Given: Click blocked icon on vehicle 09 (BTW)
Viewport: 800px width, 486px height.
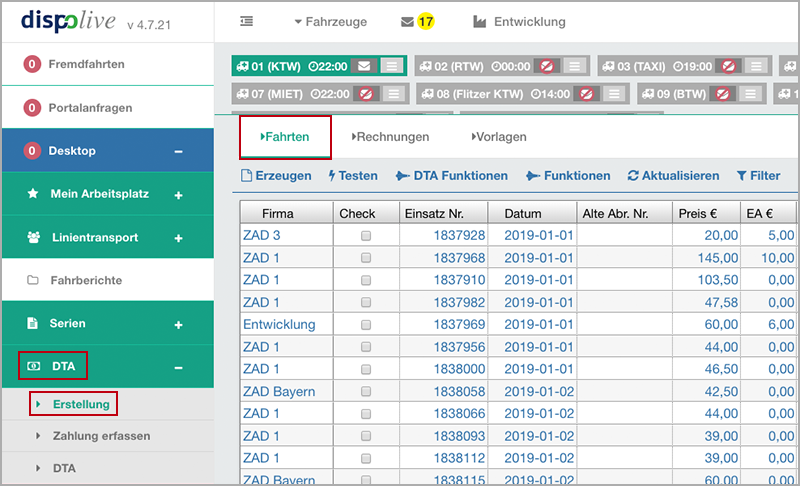Looking at the screenshot, I should coord(722,94).
